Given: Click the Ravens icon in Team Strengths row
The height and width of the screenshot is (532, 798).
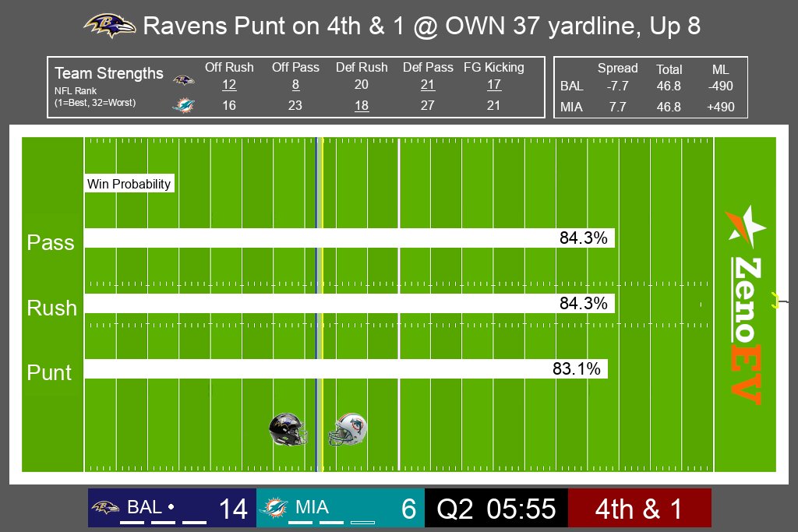Looking at the screenshot, I should click(184, 80).
